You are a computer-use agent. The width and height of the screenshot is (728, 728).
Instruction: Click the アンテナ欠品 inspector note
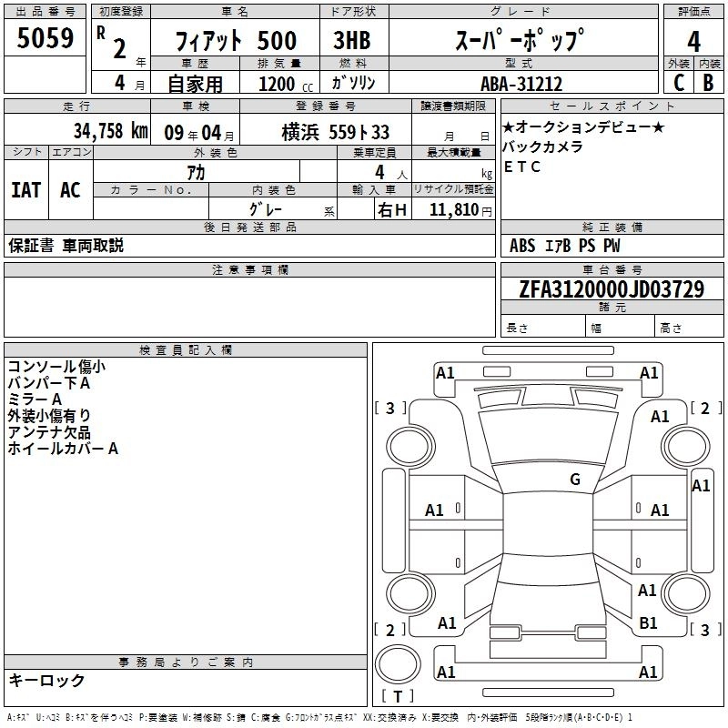pyautogui.click(x=49, y=431)
